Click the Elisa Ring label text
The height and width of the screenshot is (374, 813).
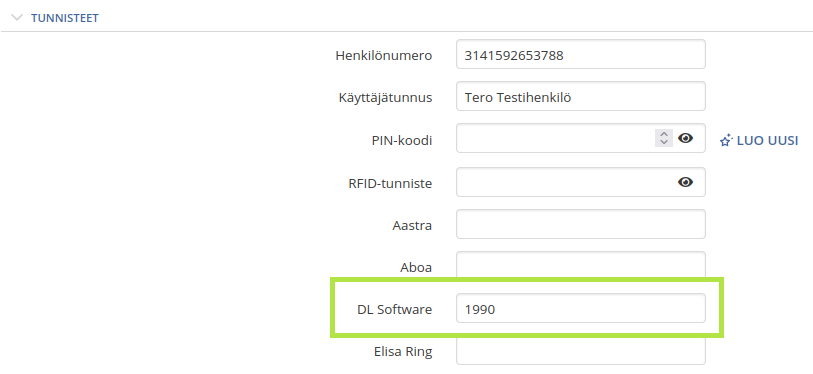[403, 352]
